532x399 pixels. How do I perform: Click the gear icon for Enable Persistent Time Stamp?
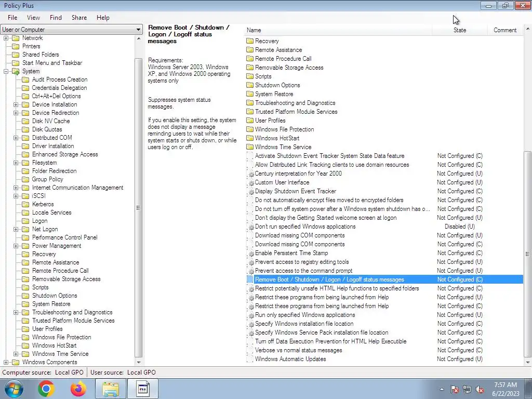tap(250, 253)
